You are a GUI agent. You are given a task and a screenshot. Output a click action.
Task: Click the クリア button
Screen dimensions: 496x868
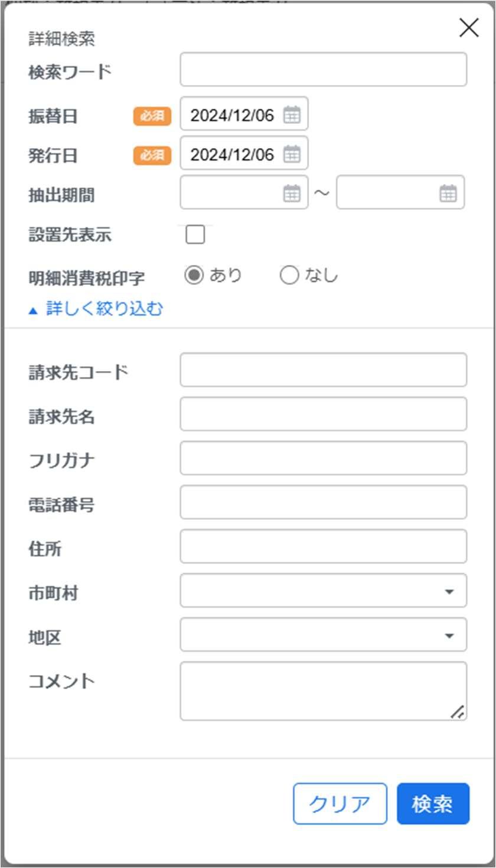coord(340,804)
